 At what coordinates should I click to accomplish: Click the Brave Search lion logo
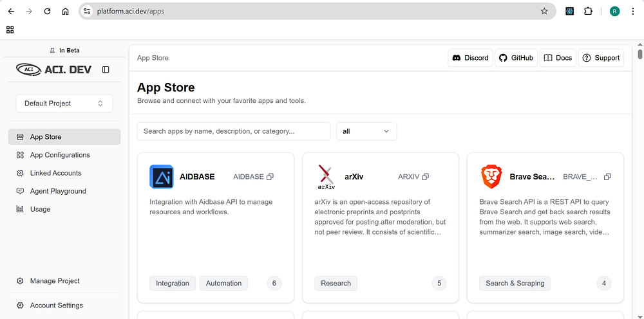(491, 177)
